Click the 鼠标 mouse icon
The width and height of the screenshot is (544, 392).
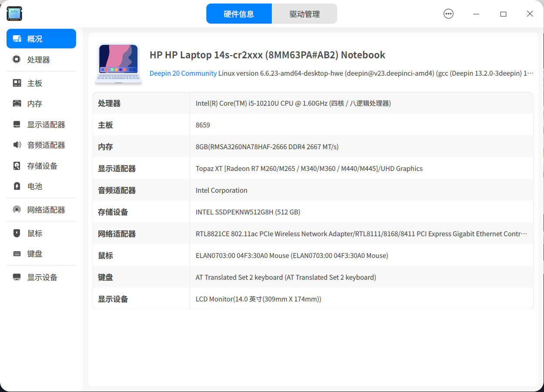tap(17, 233)
